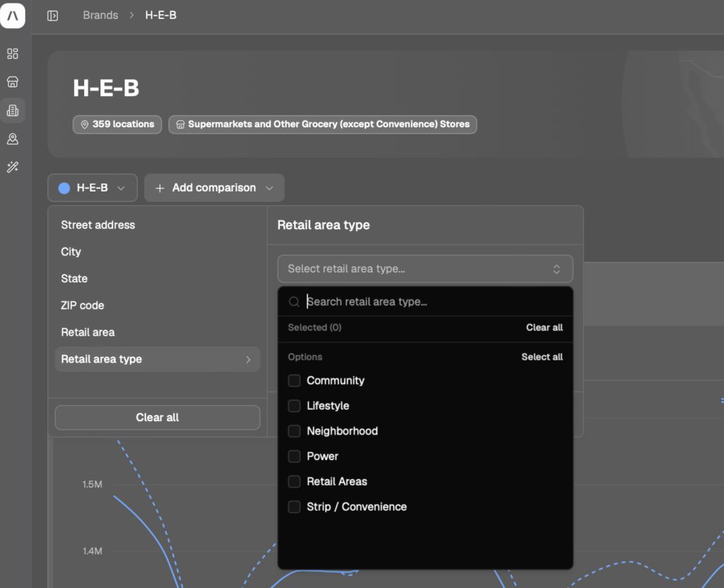724x588 pixels.
Task: Select ZIP code filter
Action: 82,305
